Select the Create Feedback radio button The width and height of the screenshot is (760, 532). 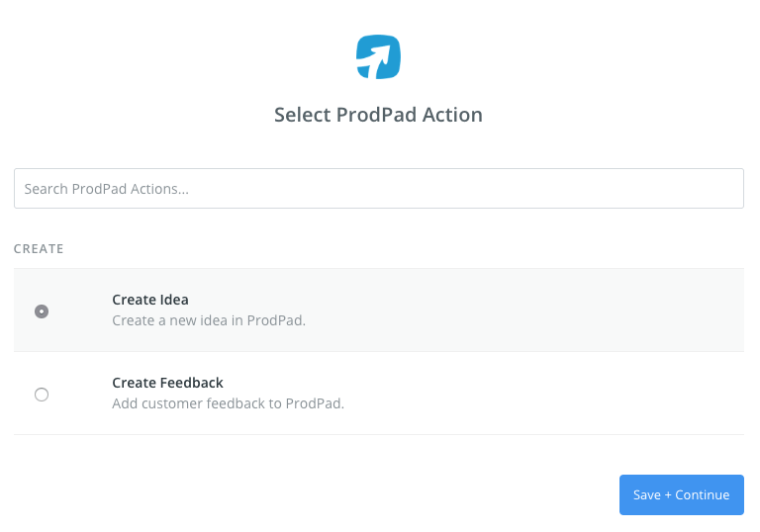pyautogui.click(x=42, y=394)
